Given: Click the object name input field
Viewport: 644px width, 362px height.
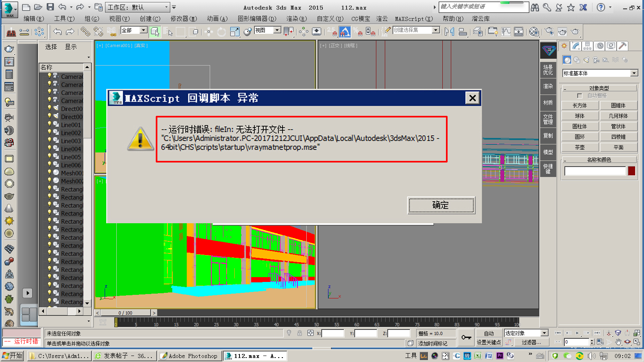Looking at the screenshot, I should pyautogui.click(x=595, y=171).
